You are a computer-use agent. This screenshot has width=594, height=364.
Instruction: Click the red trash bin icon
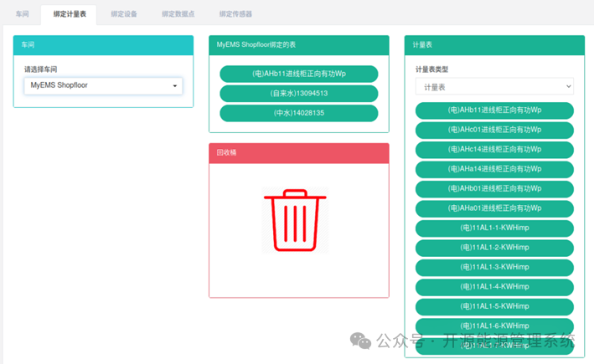pyautogui.click(x=295, y=220)
